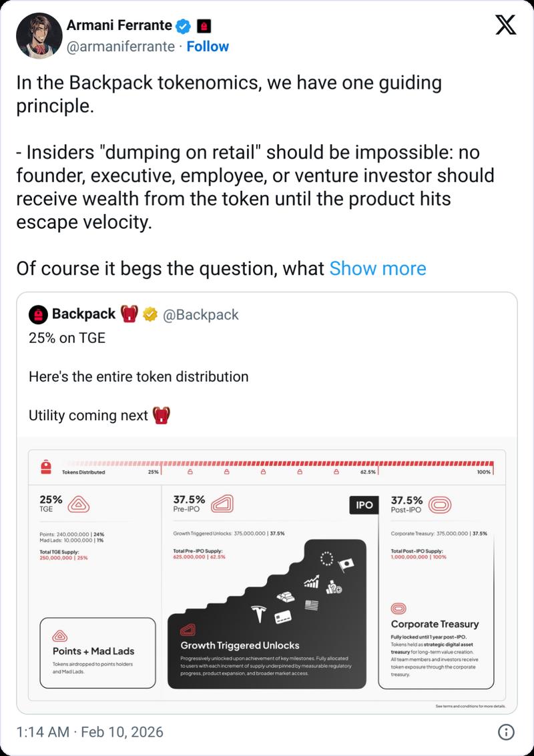Click the Pre-IPO spiral icon beside 37.5%
534x756 pixels.
pyautogui.click(x=225, y=505)
